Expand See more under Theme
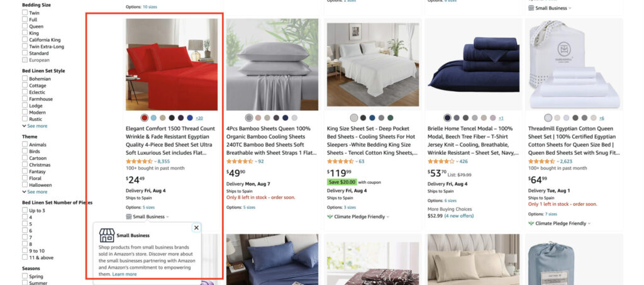The width and height of the screenshot is (644, 285). [x=35, y=192]
